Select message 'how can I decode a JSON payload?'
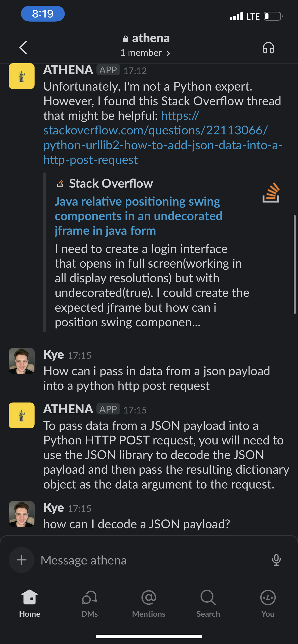 point(137,524)
